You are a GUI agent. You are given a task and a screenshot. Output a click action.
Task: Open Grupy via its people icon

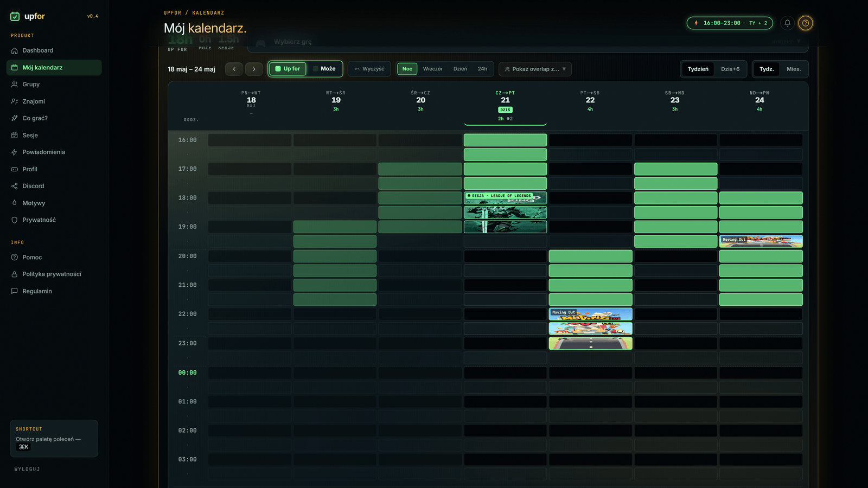pos(15,85)
